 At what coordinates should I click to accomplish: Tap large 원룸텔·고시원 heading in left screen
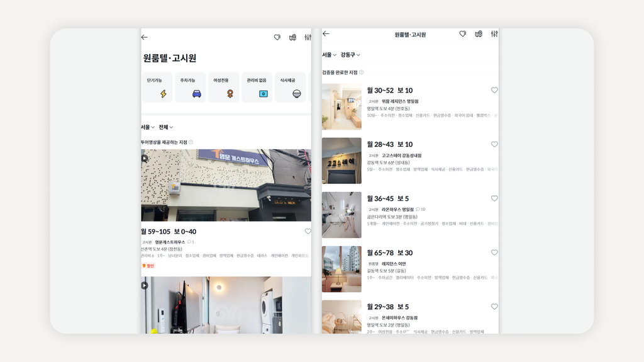[x=170, y=58]
